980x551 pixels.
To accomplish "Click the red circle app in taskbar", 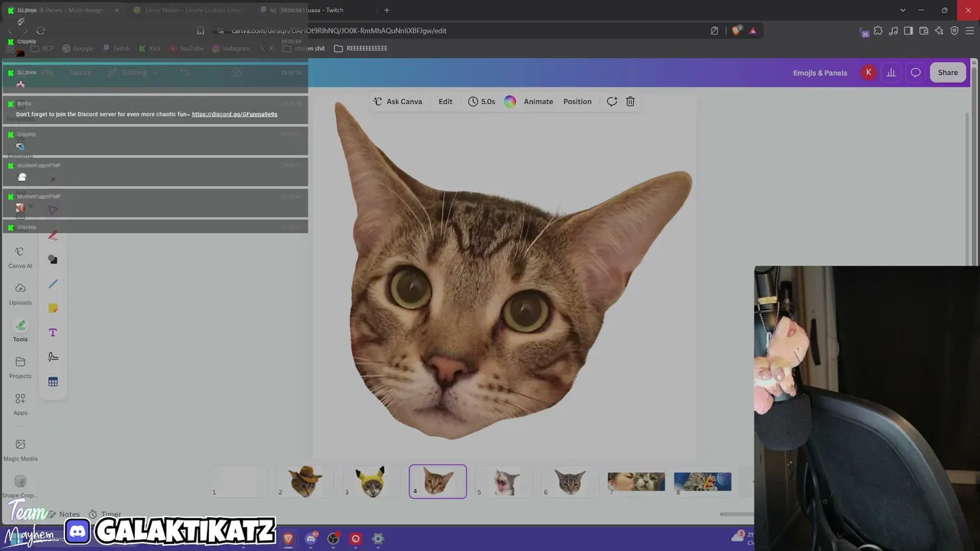I will pos(355,539).
